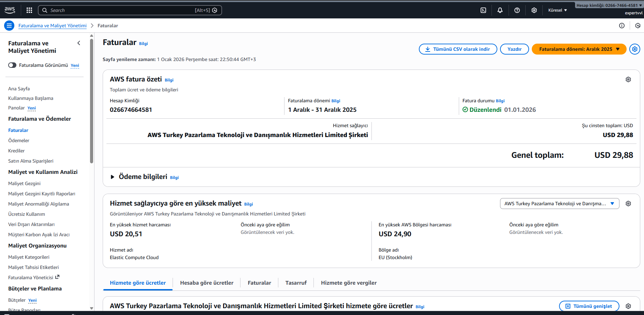Open page preferences gear beside billing period
The height and width of the screenshot is (315, 644).
point(635,49)
